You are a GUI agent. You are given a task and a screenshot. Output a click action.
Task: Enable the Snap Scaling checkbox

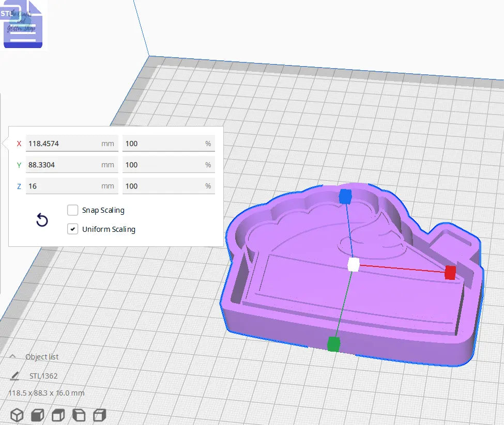click(x=73, y=210)
